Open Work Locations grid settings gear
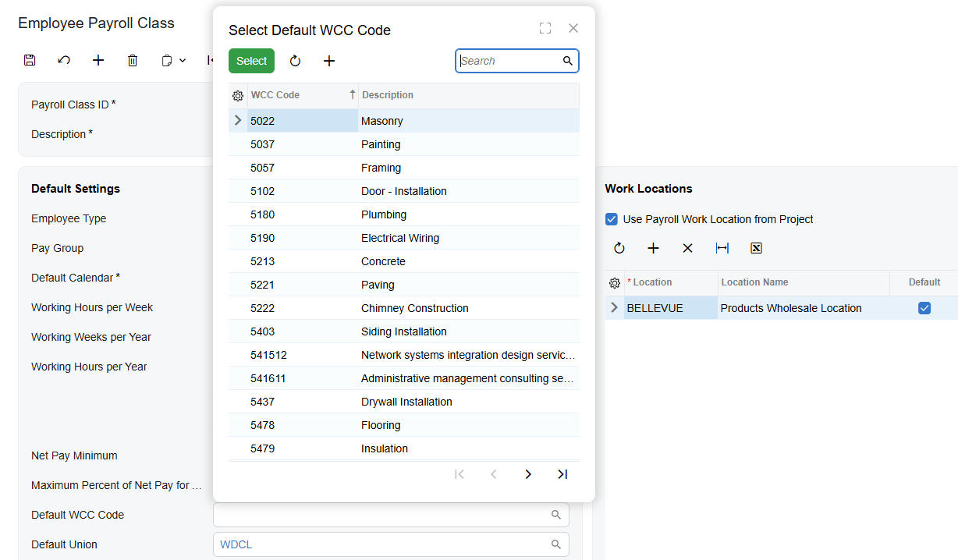This screenshot has height=560, width=958. coord(615,282)
